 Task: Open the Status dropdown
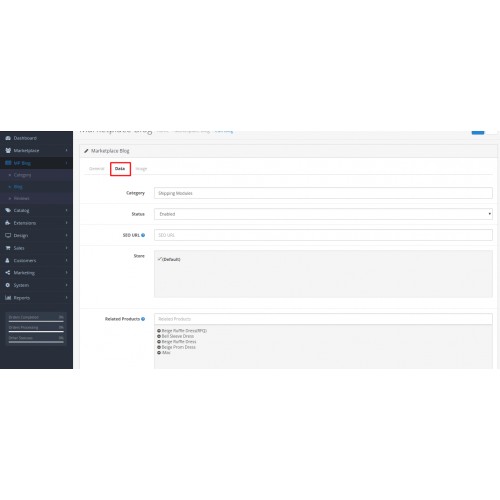[323, 214]
